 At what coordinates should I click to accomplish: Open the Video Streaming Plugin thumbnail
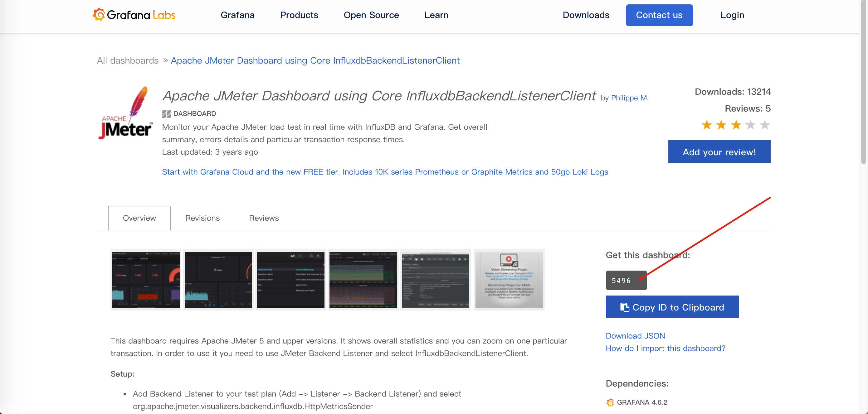[x=509, y=280]
